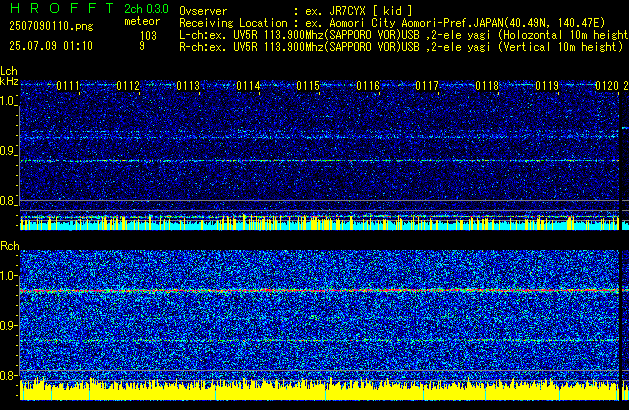This screenshot has width=629, height=410.
Task: Select the 0115 time marker
Action: tap(308, 86)
